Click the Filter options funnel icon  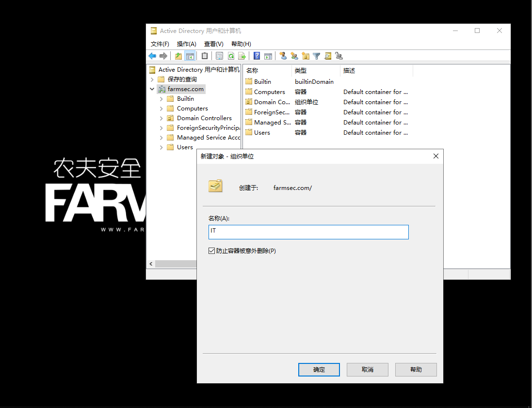(317, 56)
